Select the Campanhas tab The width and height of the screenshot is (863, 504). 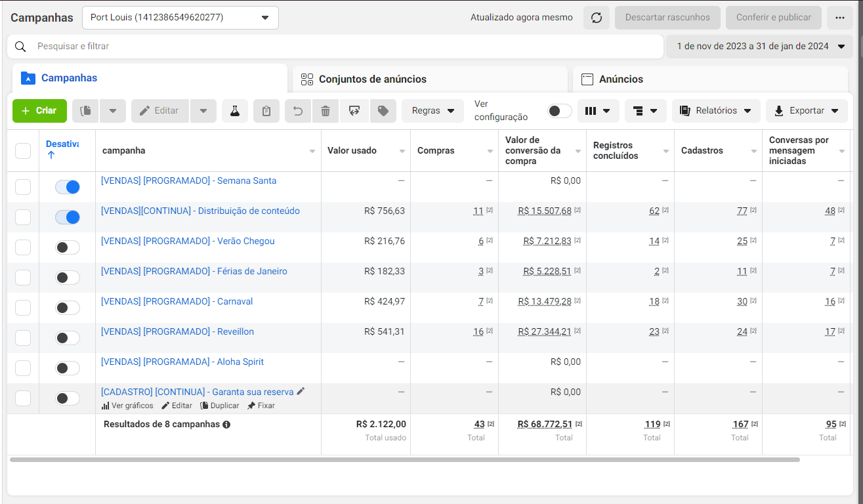150,78
